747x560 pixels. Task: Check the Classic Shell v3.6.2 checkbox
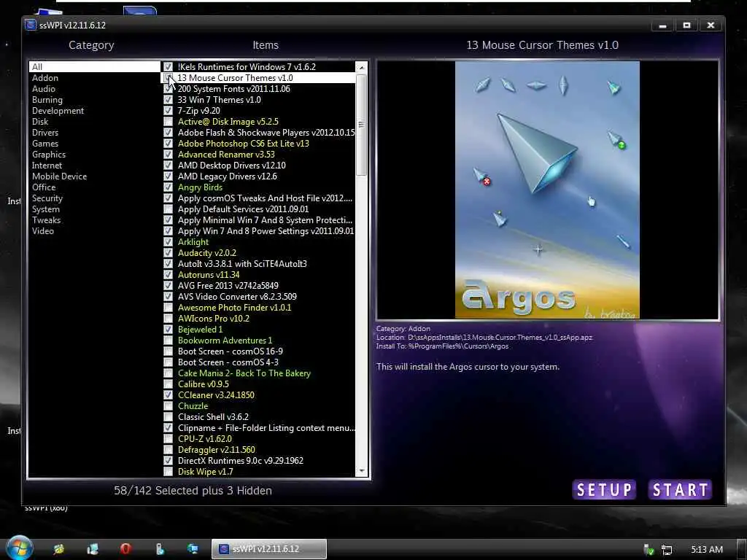(169, 416)
